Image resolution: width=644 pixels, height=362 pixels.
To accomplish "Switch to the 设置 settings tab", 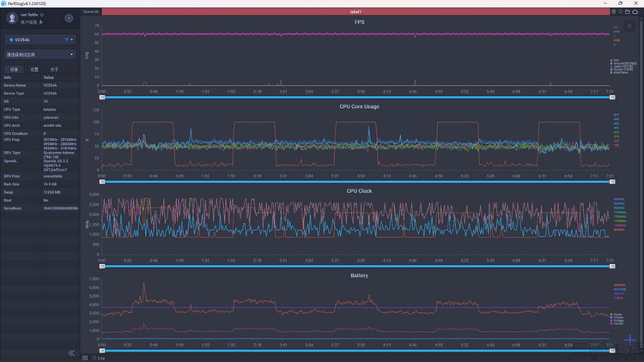I will point(34,69).
